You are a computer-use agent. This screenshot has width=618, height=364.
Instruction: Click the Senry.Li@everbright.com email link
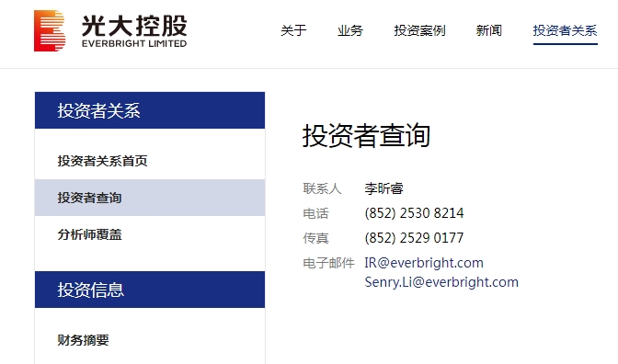coord(441,282)
